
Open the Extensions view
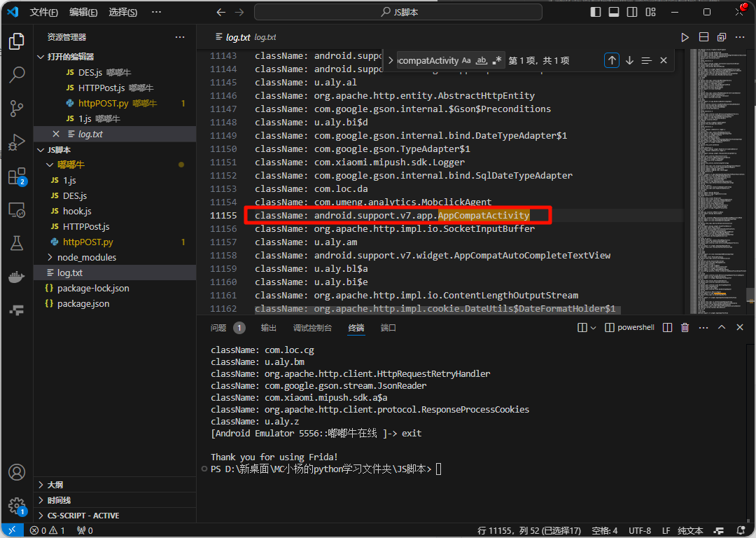[17, 177]
